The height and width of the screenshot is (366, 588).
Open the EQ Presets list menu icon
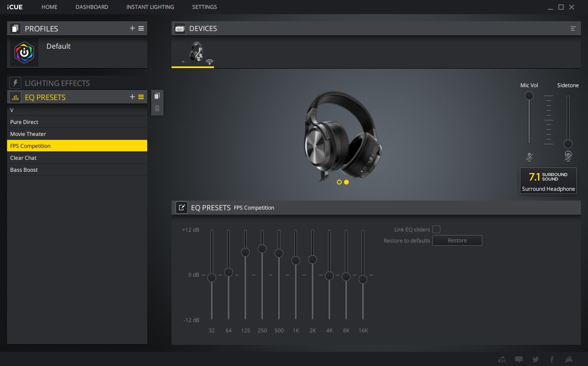tap(141, 97)
